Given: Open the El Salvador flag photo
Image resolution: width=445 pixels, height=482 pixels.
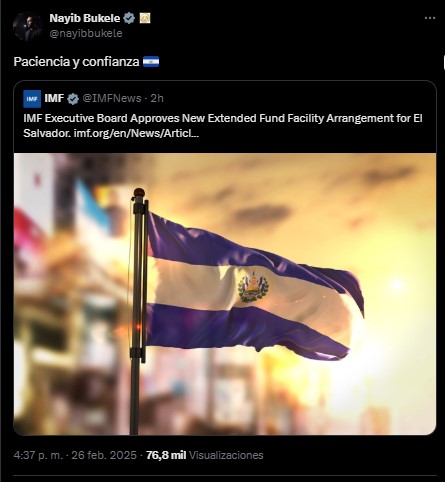Looking at the screenshot, I should 225,294.
